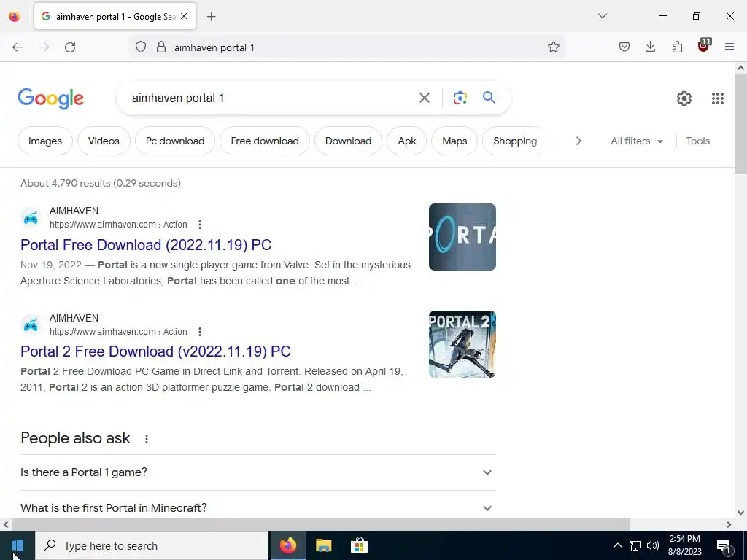Click the vertical scrollbar down arrow

pos(741,513)
